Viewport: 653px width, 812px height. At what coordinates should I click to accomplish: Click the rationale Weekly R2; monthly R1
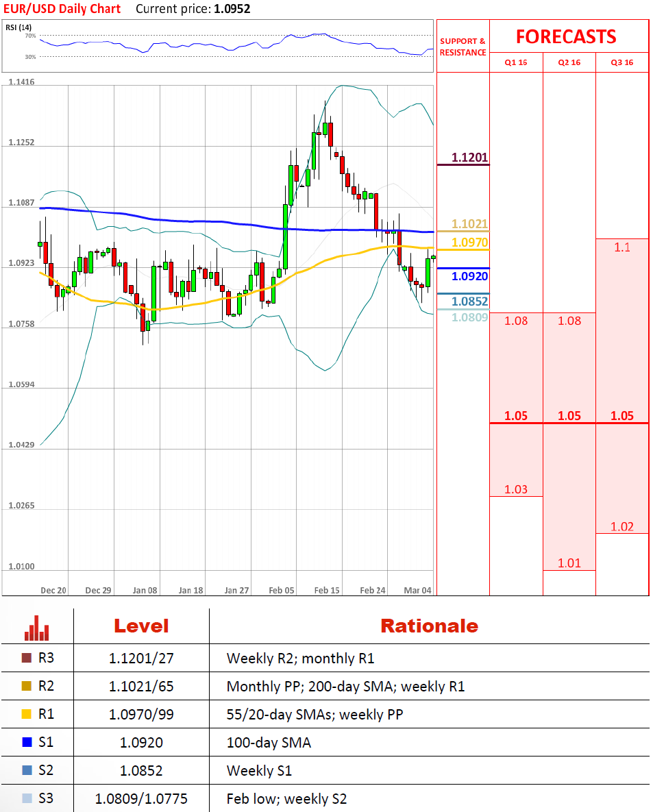pyautogui.click(x=300, y=659)
